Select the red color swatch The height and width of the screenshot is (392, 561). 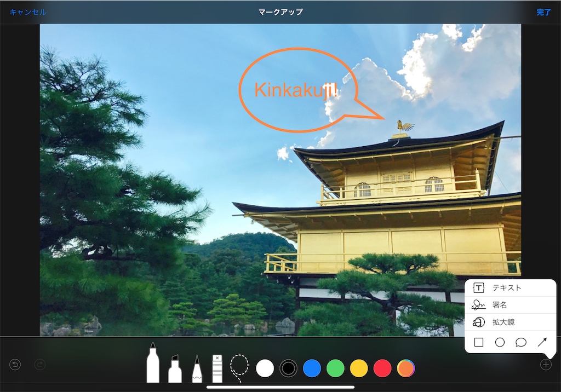(382, 368)
